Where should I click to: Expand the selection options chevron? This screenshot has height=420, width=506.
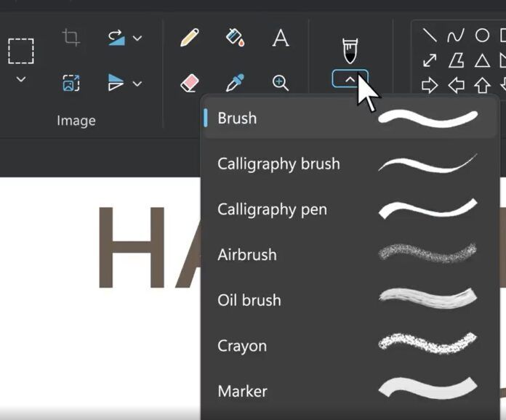click(21, 79)
